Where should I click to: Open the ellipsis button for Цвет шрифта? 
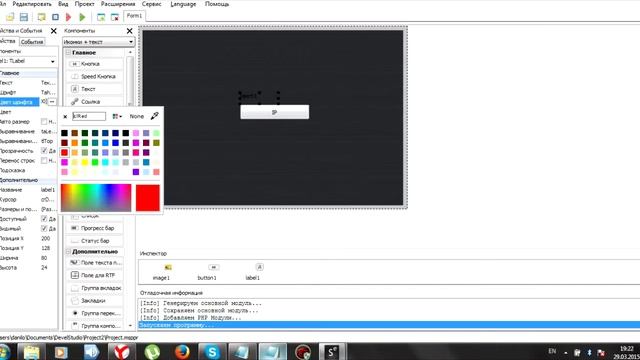point(52,102)
